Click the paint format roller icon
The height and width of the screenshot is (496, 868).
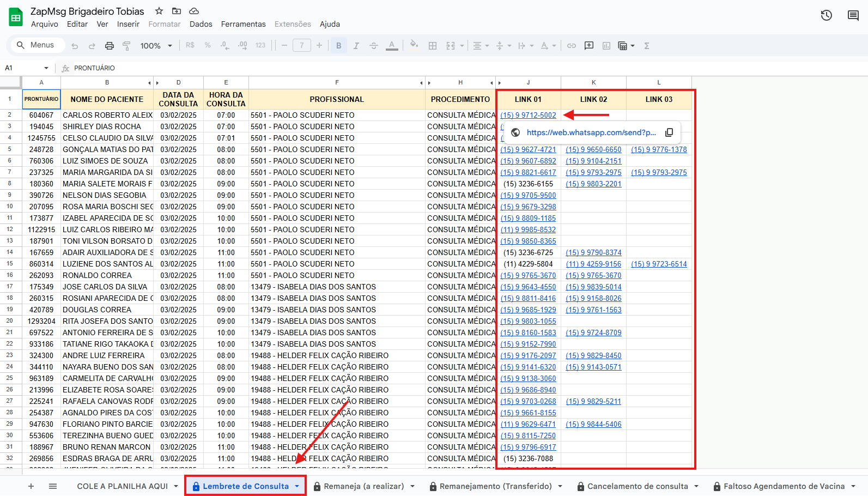click(126, 46)
